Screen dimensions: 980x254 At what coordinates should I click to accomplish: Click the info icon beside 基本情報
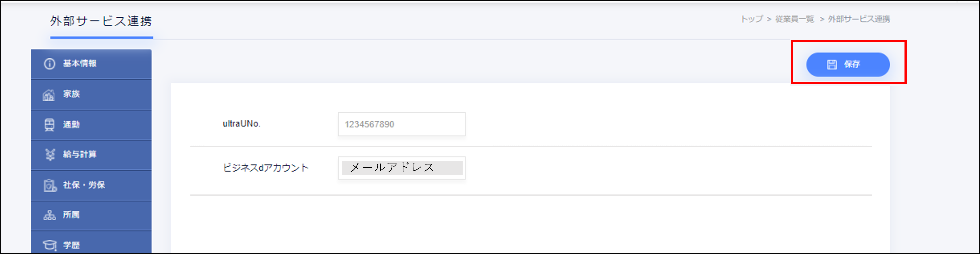click(x=49, y=64)
